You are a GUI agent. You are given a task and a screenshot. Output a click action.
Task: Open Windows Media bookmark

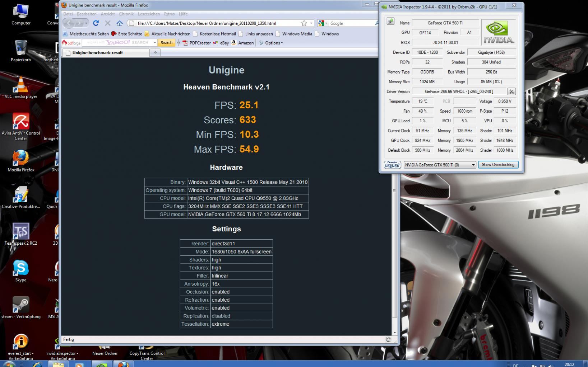pyautogui.click(x=294, y=34)
